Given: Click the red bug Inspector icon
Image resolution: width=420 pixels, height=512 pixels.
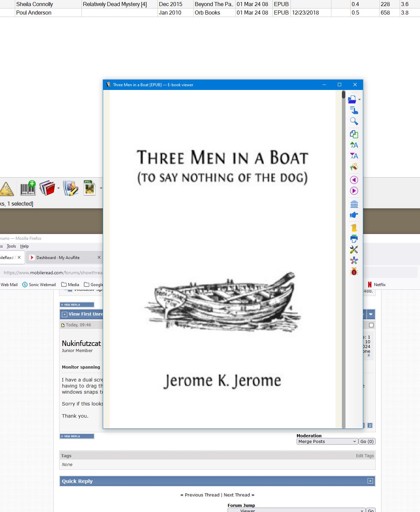Looking at the screenshot, I should pos(354,271).
